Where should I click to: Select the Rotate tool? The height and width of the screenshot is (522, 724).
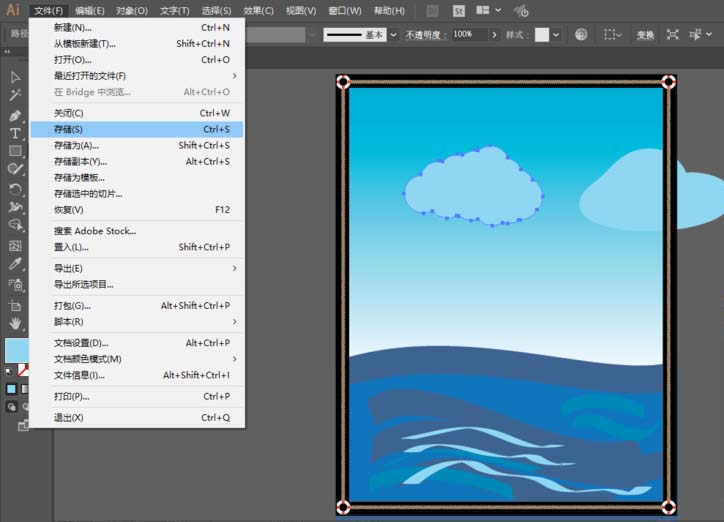point(15,189)
